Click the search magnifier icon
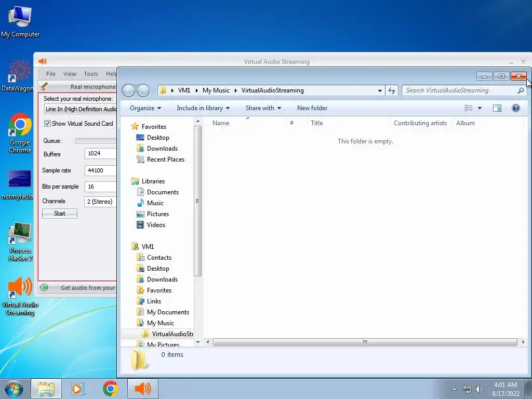This screenshot has height=399, width=532. coord(521,90)
